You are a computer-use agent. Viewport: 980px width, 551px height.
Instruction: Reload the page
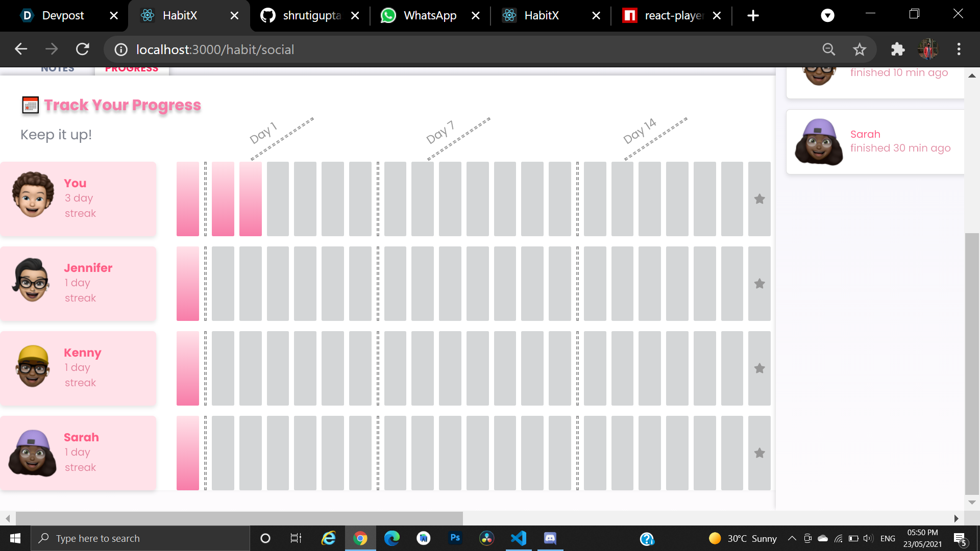click(x=83, y=49)
